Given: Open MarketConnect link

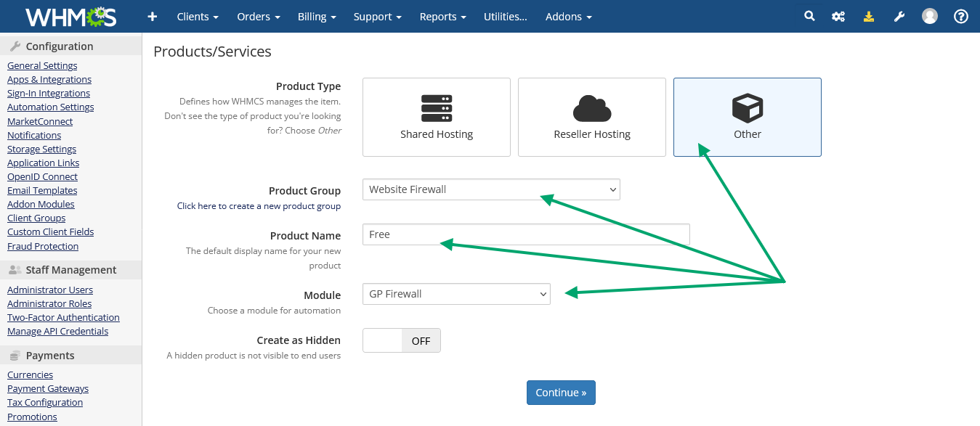Looking at the screenshot, I should click(40, 121).
